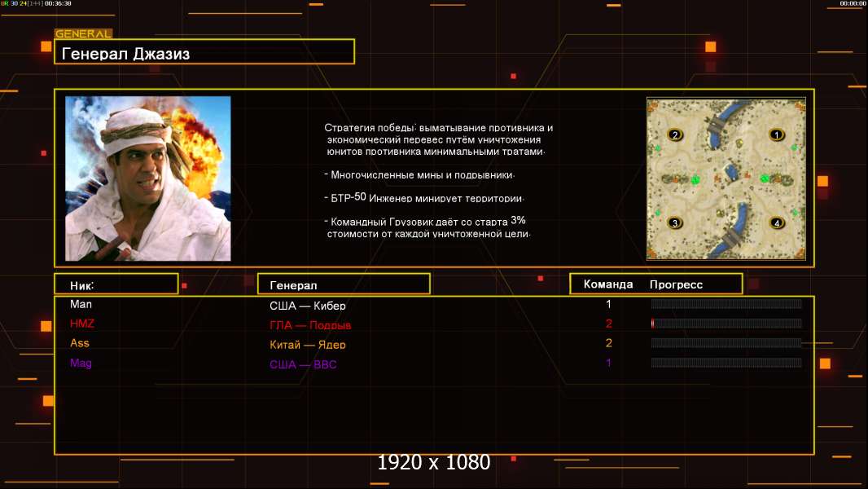Screen dimensions: 868x489
Task: Click the desert map preview thumbnail
Action: pyautogui.click(x=726, y=178)
